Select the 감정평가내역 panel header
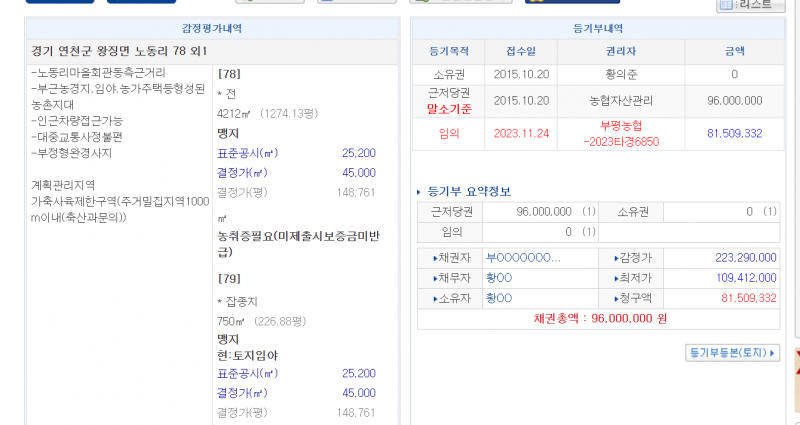Screen dimensions: 800x425 click(x=211, y=29)
